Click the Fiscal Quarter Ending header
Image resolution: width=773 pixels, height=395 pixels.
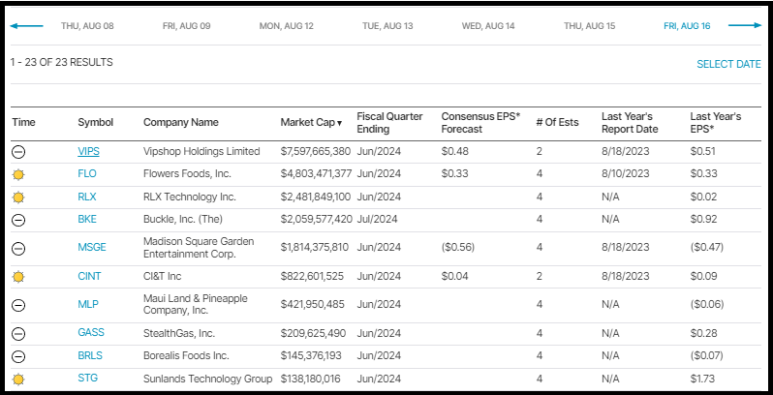click(390, 123)
